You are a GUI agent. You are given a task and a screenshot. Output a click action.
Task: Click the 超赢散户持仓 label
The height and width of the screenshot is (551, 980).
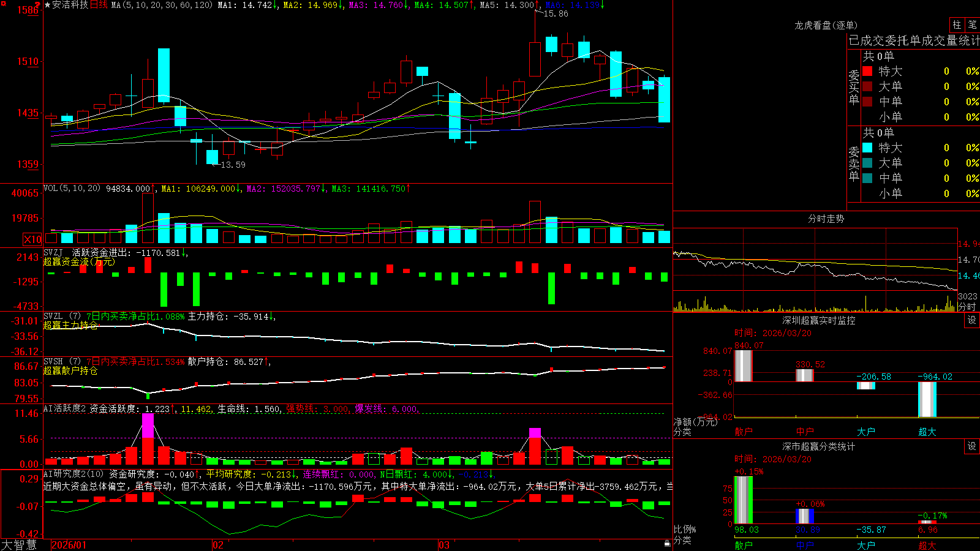pyautogui.click(x=70, y=370)
